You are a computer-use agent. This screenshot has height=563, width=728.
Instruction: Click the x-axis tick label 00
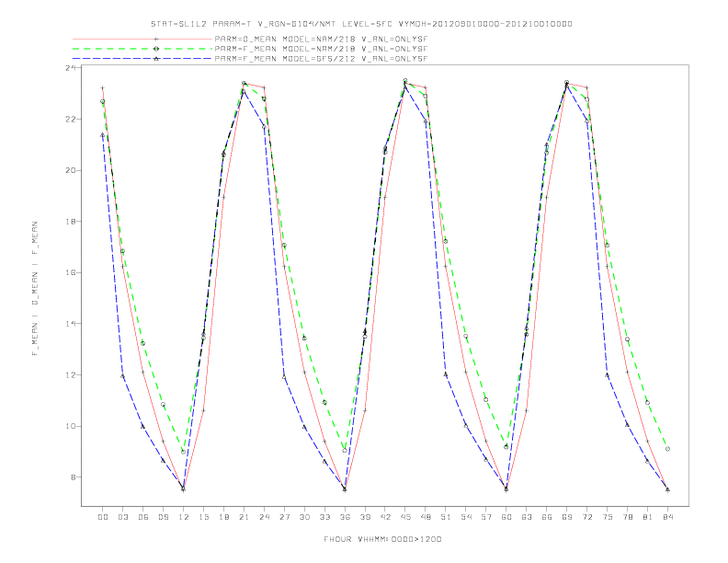(x=103, y=517)
